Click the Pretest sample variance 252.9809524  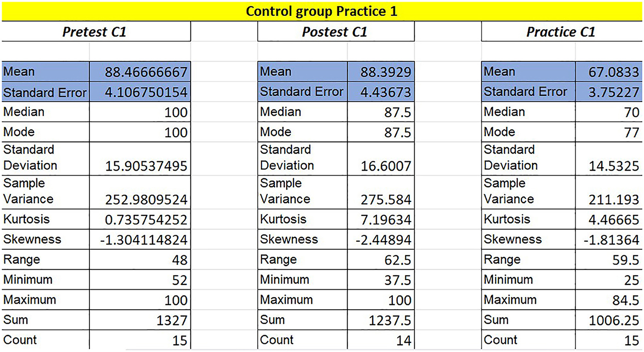pyautogui.click(x=146, y=199)
